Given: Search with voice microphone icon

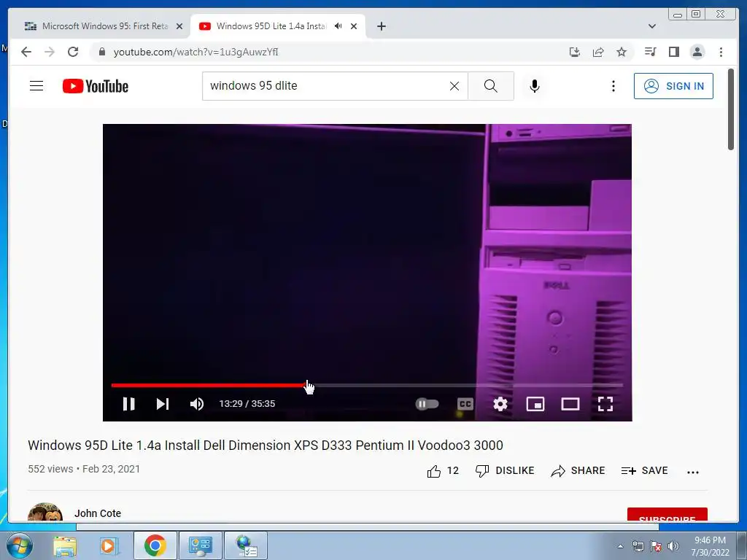Looking at the screenshot, I should click(x=535, y=86).
